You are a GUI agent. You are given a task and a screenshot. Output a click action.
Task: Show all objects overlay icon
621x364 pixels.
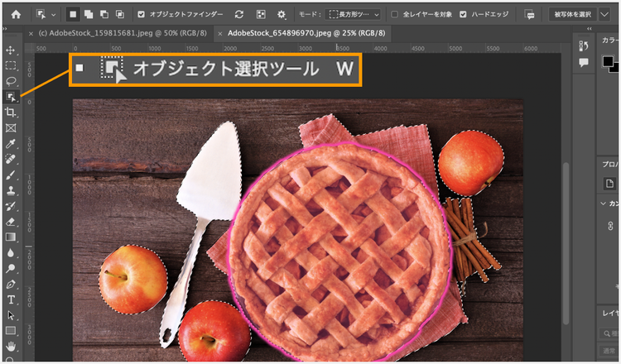coord(261,14)
